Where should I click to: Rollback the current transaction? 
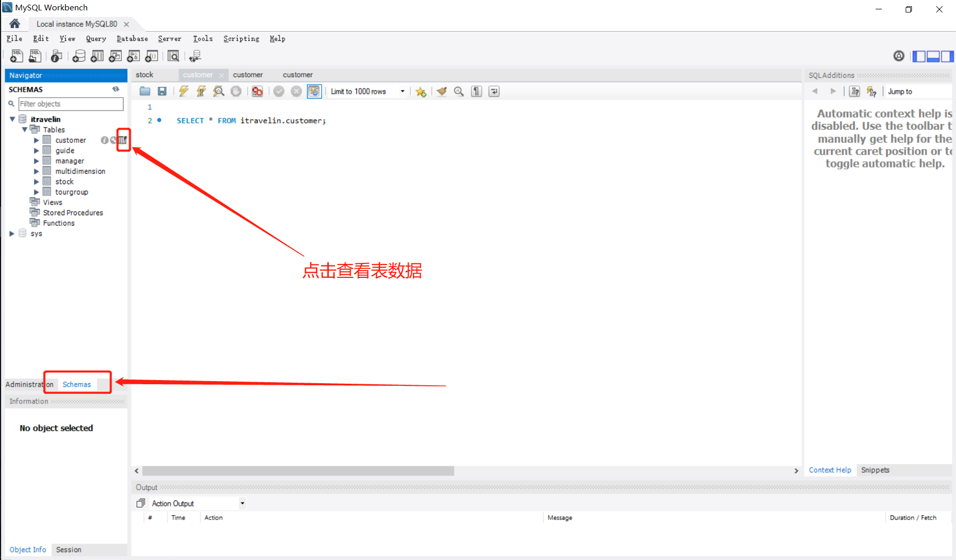(x=296, y=91)
